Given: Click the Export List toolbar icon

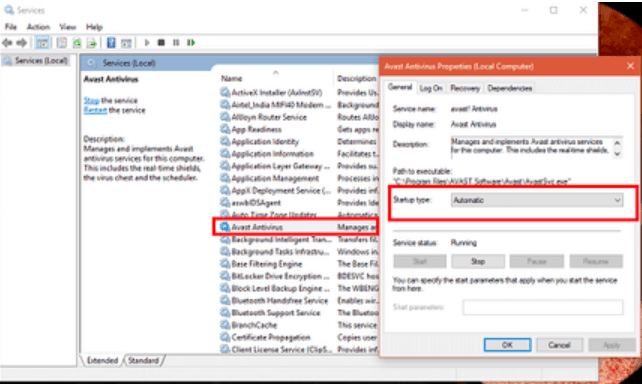Looking at the screenshot, I should point(92,42).
